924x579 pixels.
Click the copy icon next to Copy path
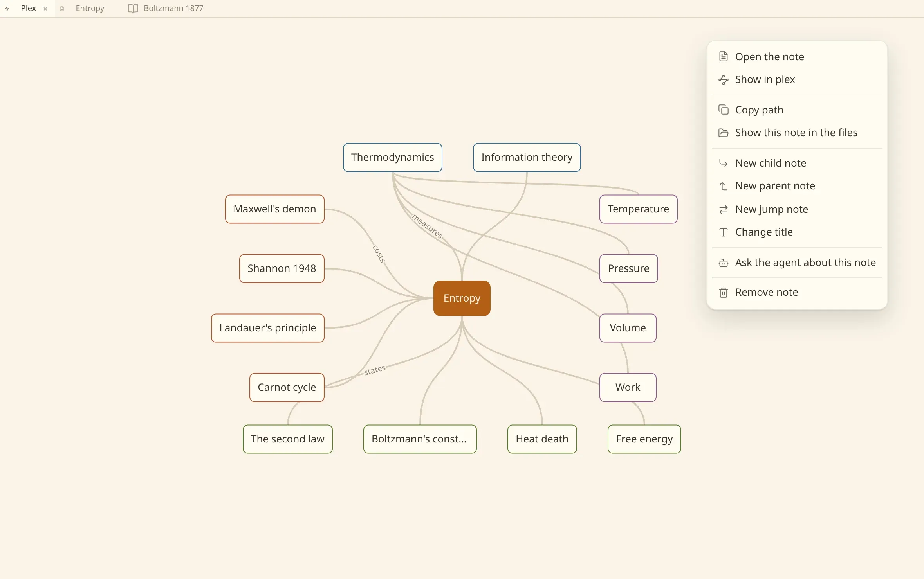coord(723,110)
